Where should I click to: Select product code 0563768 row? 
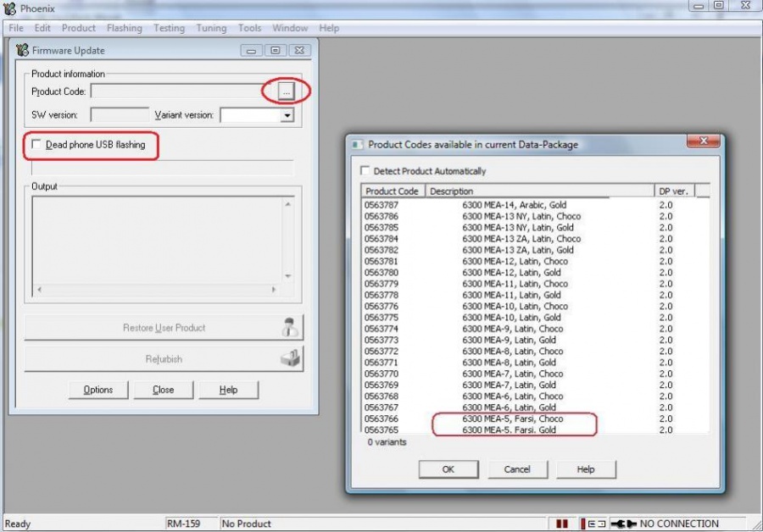pyautogui.click(x=535, y=396)
